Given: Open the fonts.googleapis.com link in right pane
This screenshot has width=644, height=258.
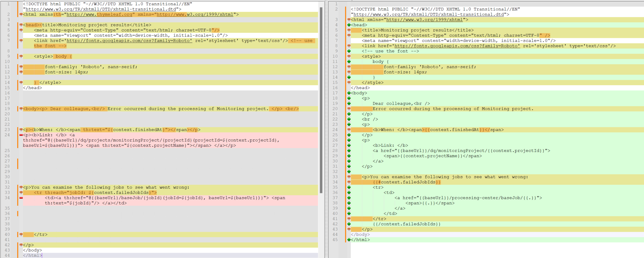Looking at the screenshot, I should (457, 46).
